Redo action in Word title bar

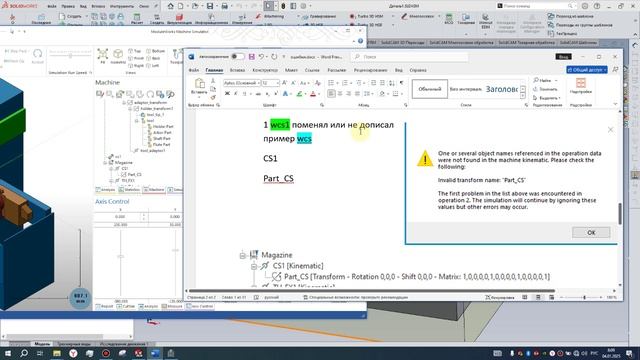tap(274, 56)
